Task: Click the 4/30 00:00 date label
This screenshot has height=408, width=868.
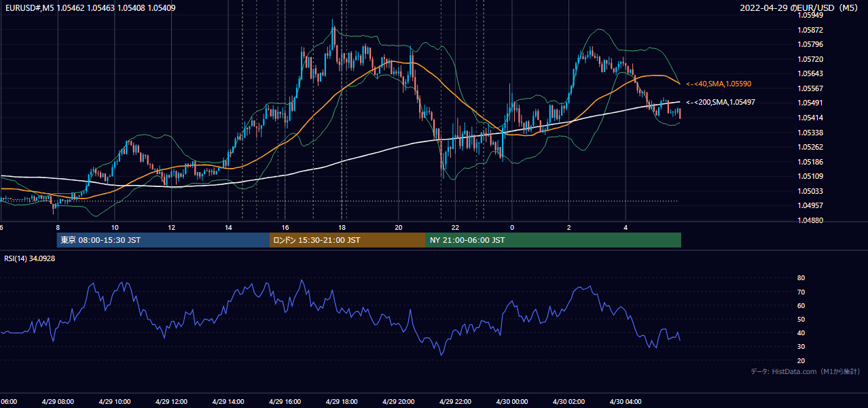Action: click(512, 401)
